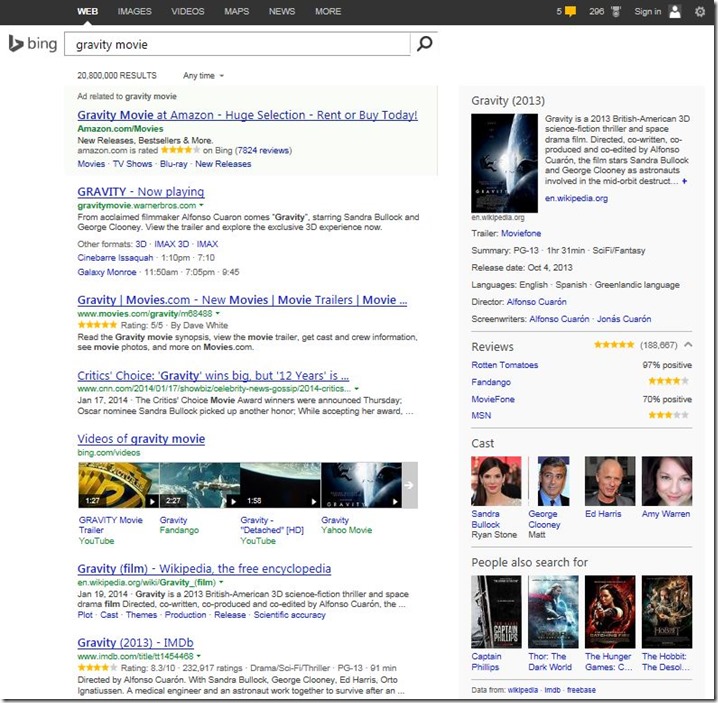
Task: Open the settings gear icon
Action: [x=700, y=11]
